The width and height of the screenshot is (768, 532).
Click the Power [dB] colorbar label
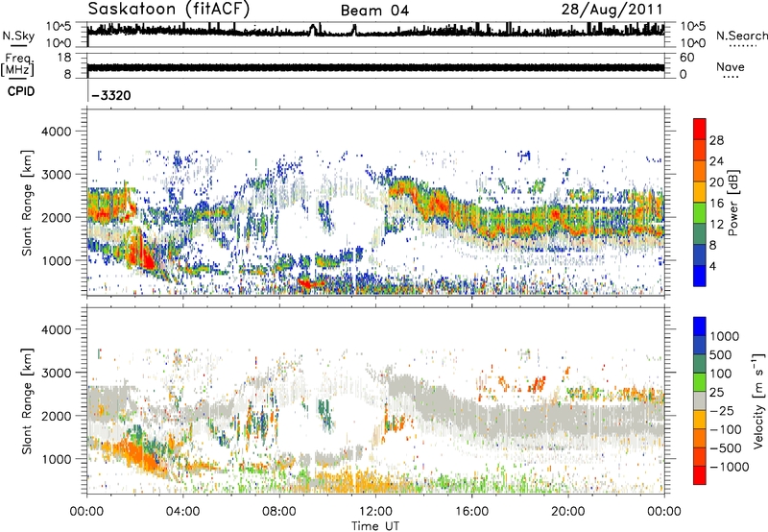(732, 203)
